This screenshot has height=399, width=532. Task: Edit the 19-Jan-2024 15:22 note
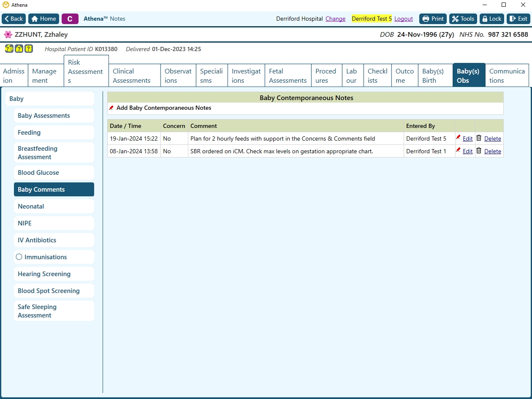click(467, 138)
